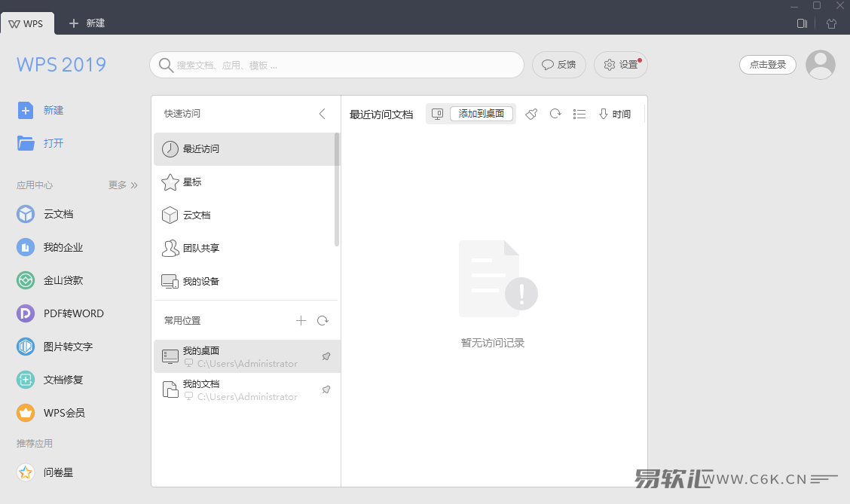The image size is (850, 504).
Task: Refresh the recent documents list
Action: coord(555,114)
